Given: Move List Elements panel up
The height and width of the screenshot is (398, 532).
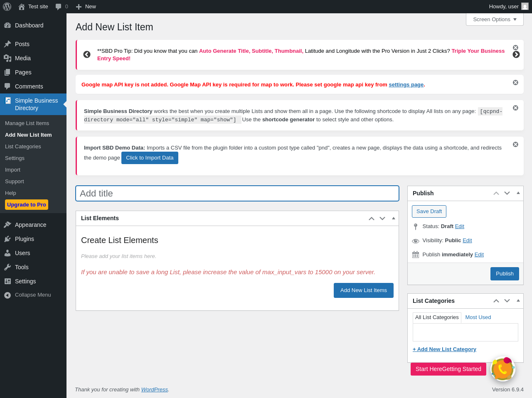Looking at the screenshot, I should pos(372,219).
